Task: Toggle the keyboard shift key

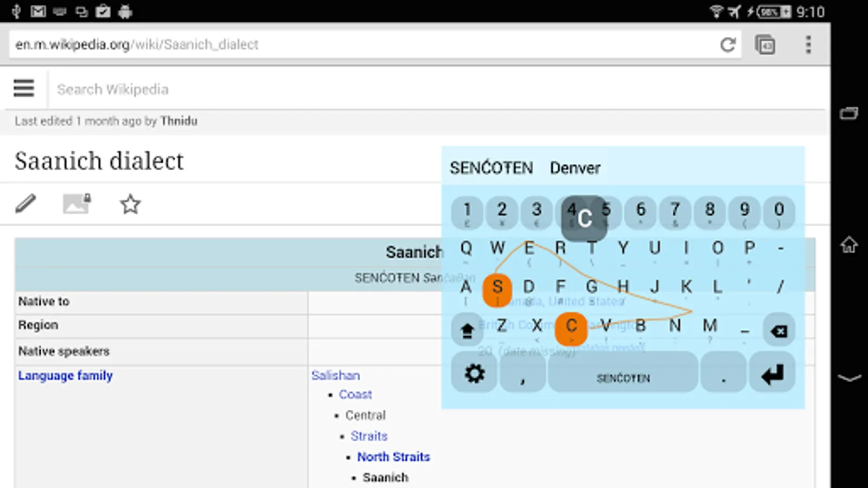Action: click(x=467, y=330)
